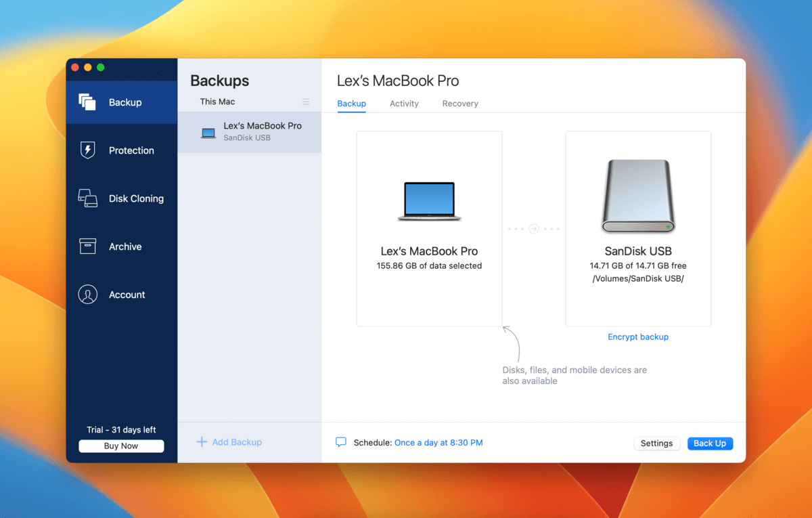Click the SanDisk USB drive image
The height and width of the screenshot is (518, 812).
[637, 196]
